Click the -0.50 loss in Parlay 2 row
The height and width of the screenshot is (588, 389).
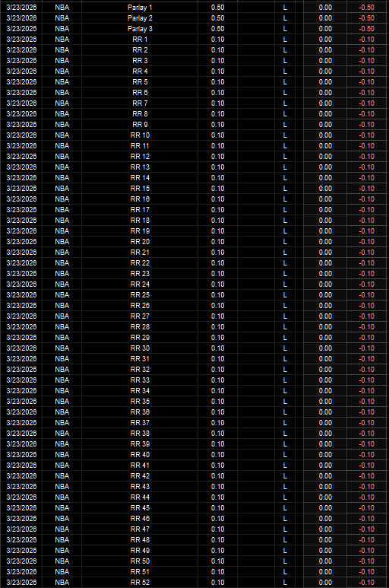pos(366,18)
